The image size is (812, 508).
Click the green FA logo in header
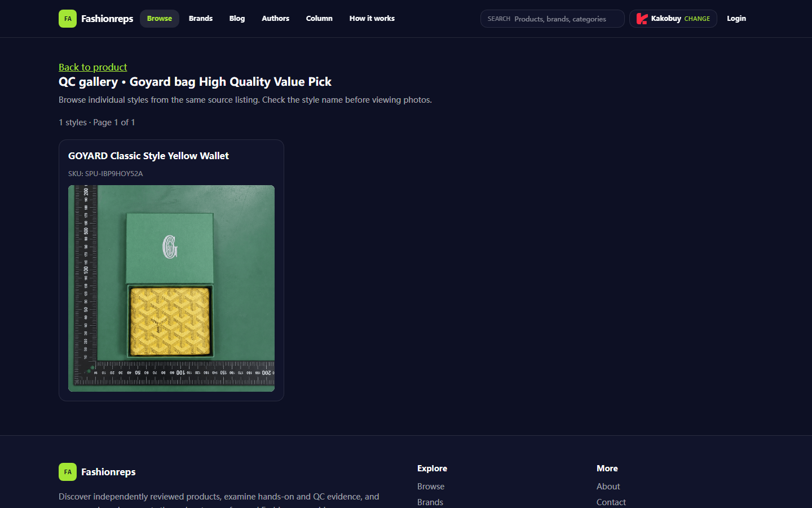pyautogui.click(x=68, y=19)
